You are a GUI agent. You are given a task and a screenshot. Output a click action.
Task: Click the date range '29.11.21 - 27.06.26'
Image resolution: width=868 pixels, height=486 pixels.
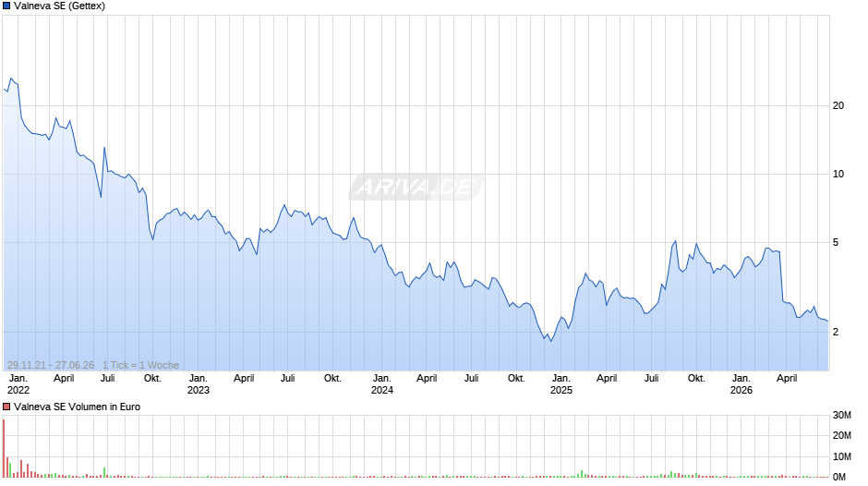(x=51, y=365)
